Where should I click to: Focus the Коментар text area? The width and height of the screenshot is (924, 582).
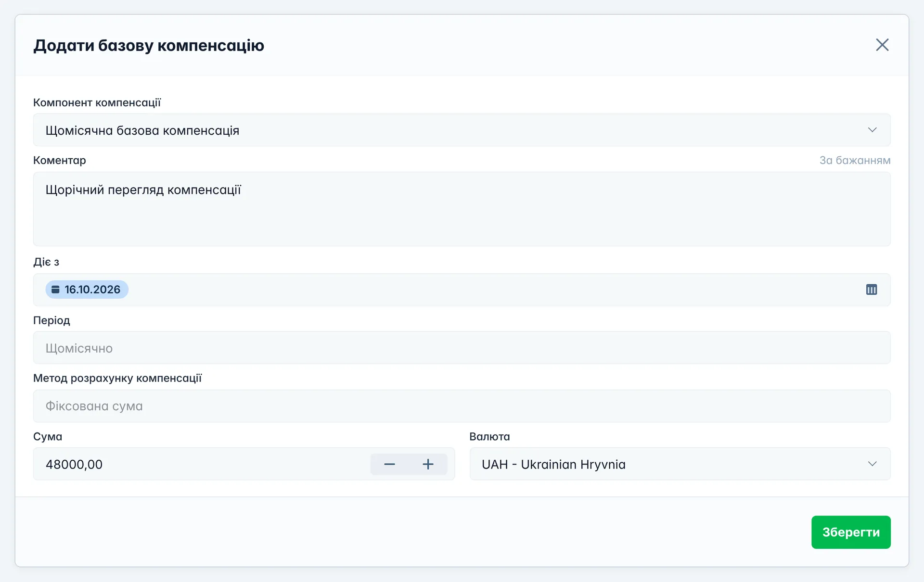(x=462, y=209)
